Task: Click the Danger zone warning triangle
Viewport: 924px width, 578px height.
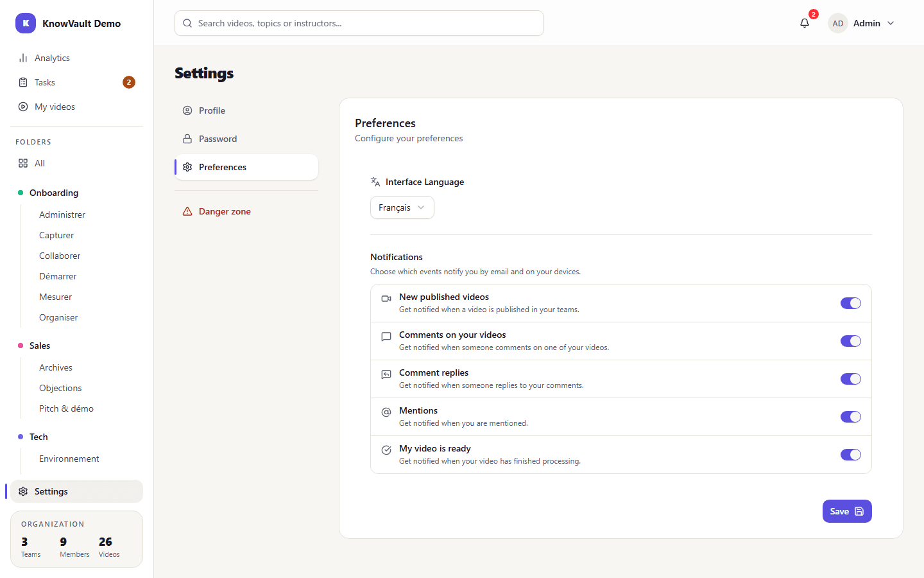Action: [187, 211]
